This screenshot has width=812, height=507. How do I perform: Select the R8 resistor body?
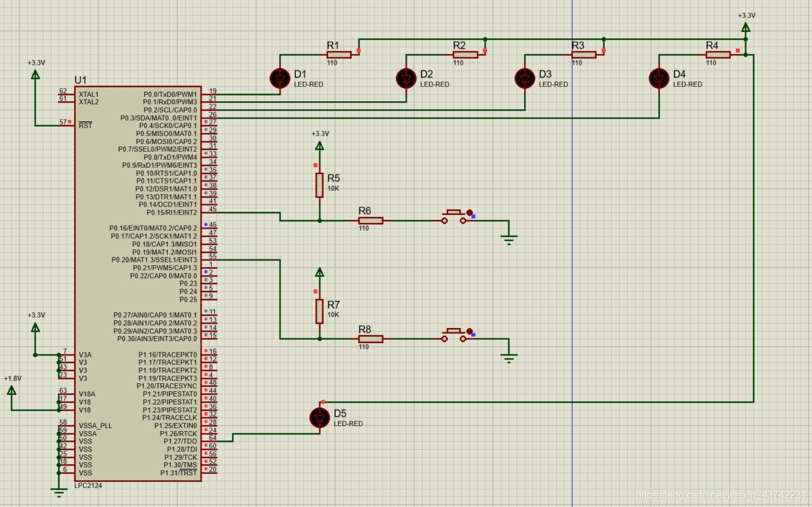click(x=370, y=339)
